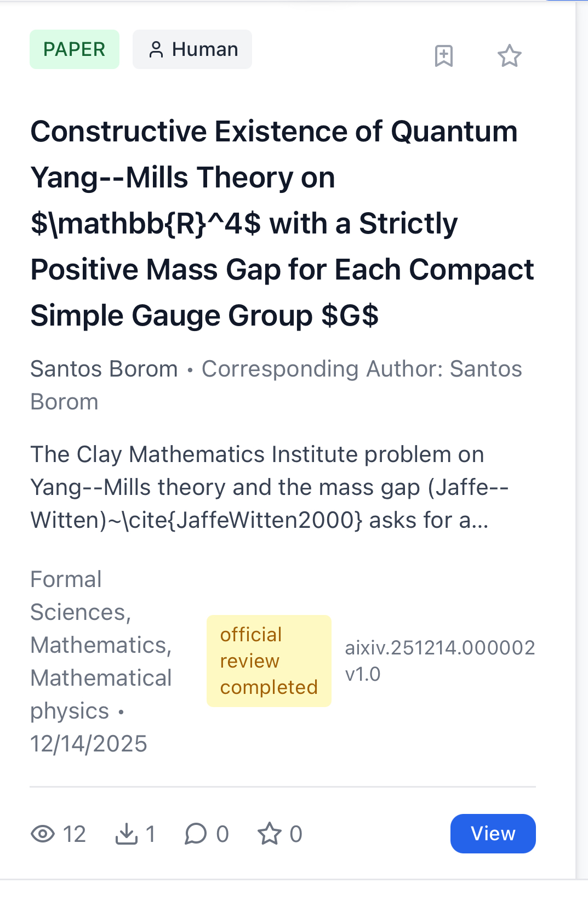The width and height of the screenshot is (588, 900).
Task: Click the Corresponding Author label
Action: point(322,369)
